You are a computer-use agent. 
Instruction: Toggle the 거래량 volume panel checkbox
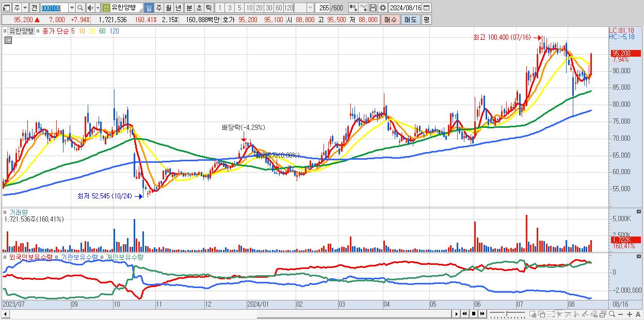click(x=5, y=212)
